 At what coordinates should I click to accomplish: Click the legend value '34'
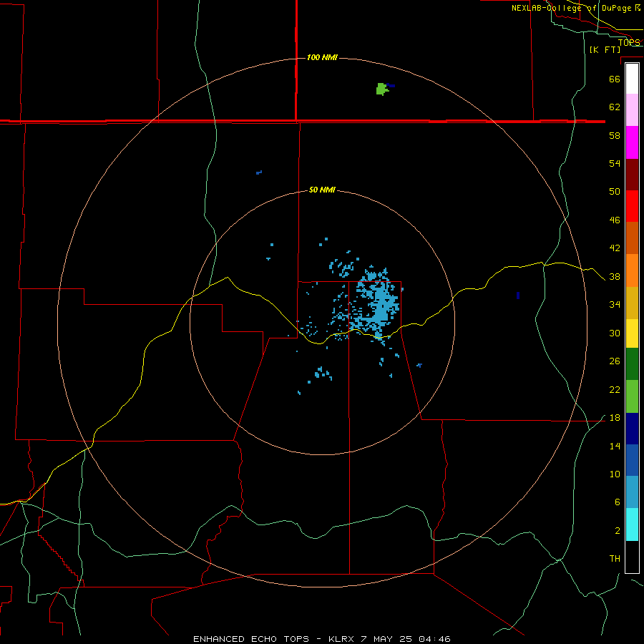pyautogui.click(x=615, y=304)
